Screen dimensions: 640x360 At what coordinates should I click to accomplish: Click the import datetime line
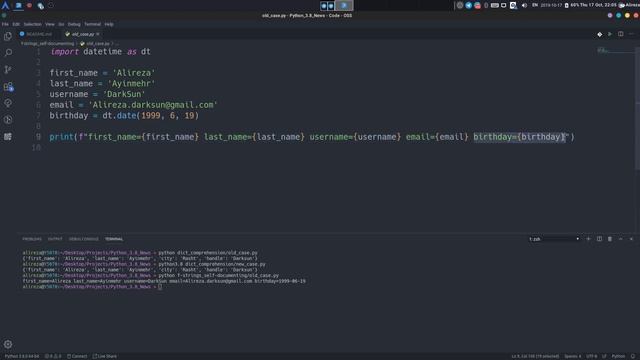(x=100, y=52)
